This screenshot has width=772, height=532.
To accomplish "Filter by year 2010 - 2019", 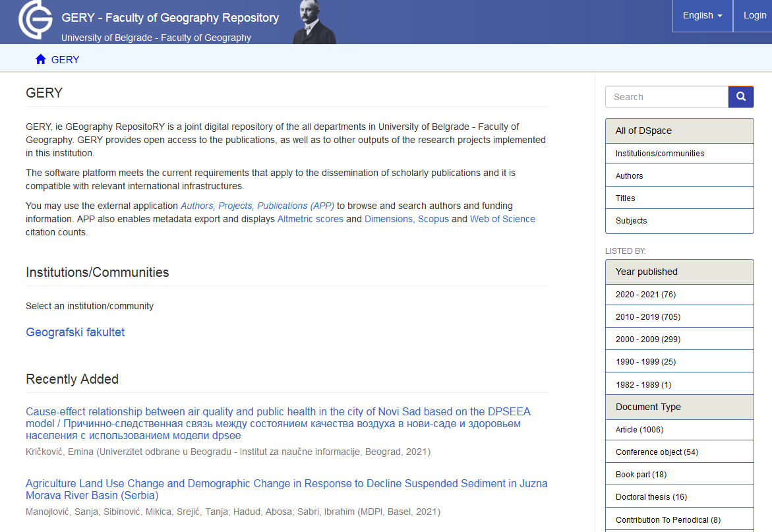I will (x=647, y=317).
